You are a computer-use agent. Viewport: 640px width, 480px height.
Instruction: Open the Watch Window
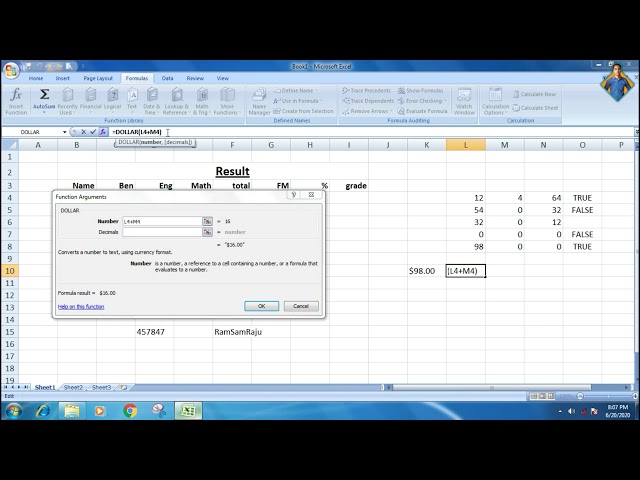464,101
